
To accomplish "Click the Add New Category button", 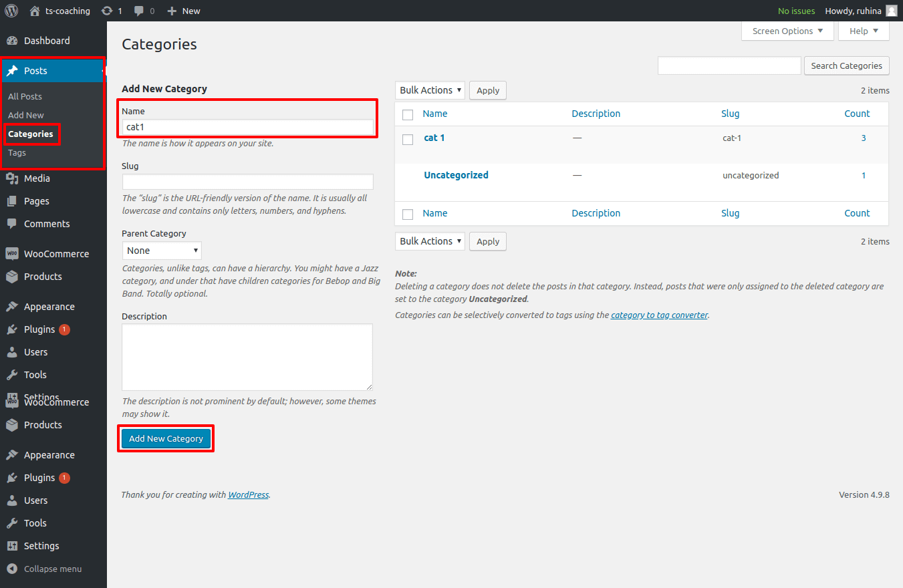I will click(x=166, y=438).
